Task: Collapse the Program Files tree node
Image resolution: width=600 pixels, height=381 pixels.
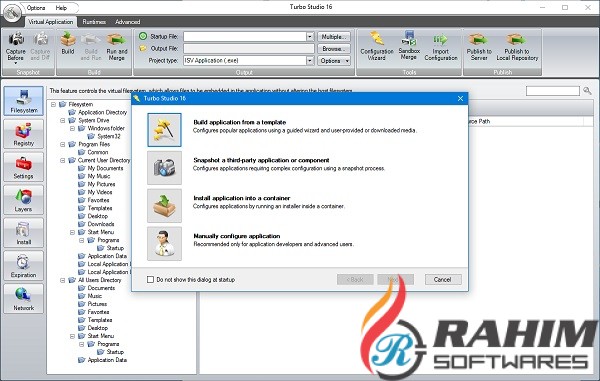Action: point(63,144)
